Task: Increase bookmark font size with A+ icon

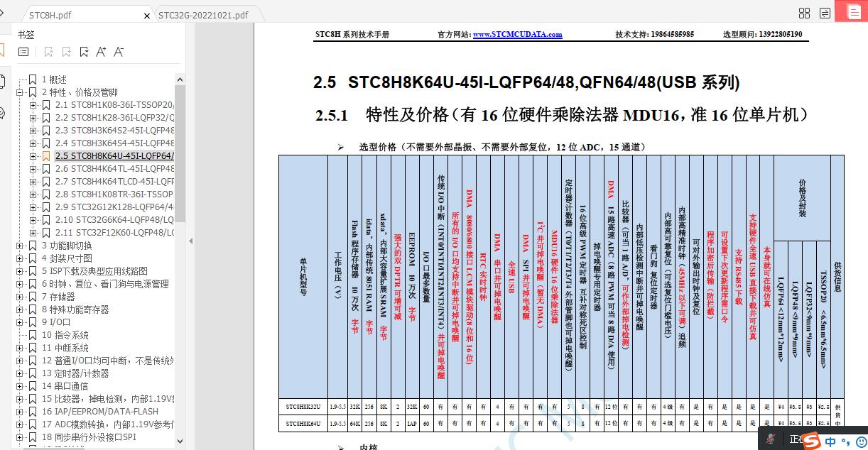Action: 101,52
